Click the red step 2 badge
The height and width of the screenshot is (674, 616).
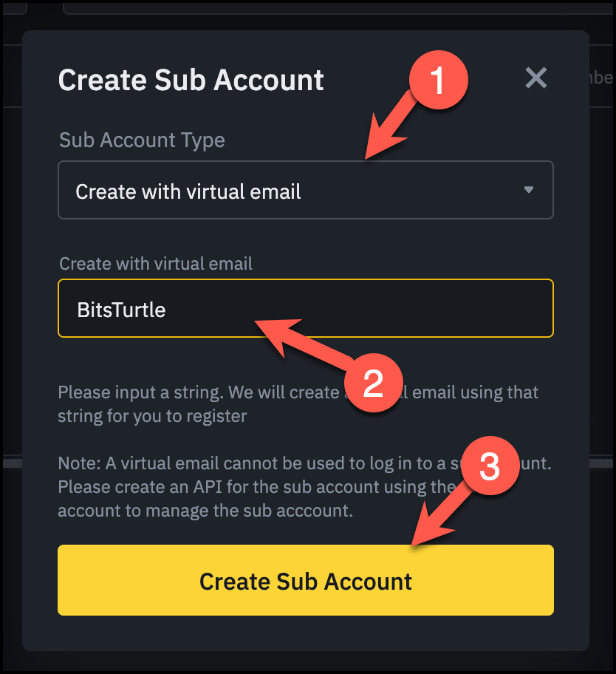pyautogui.click(x=373, y=382)
